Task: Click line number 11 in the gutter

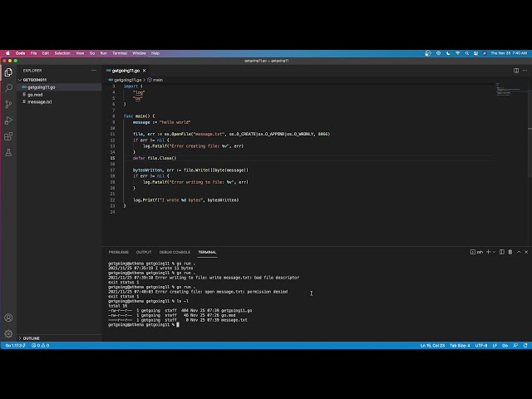Action: pyautogui.click(x=112, y=134)
